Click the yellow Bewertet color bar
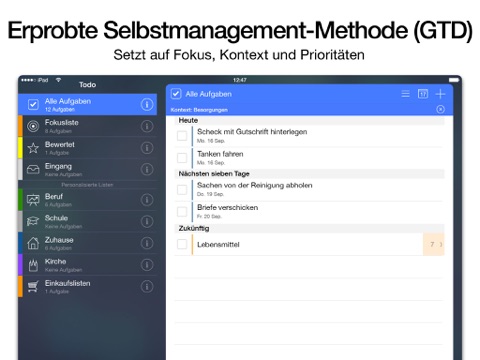 pos(20,148)
